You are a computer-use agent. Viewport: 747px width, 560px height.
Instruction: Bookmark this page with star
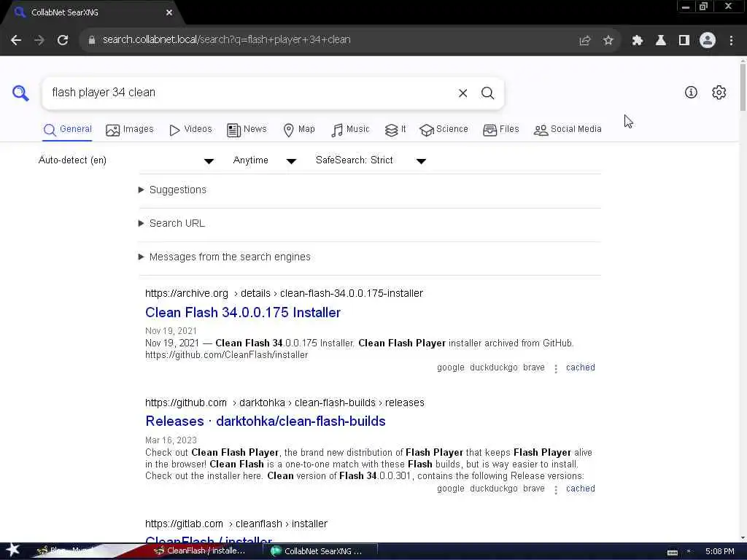coord(608,41)
